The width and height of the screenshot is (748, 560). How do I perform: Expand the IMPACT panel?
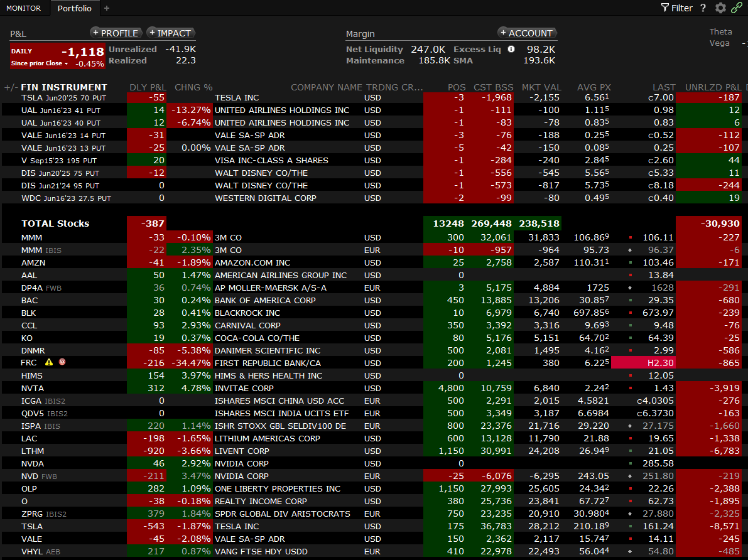171,33
